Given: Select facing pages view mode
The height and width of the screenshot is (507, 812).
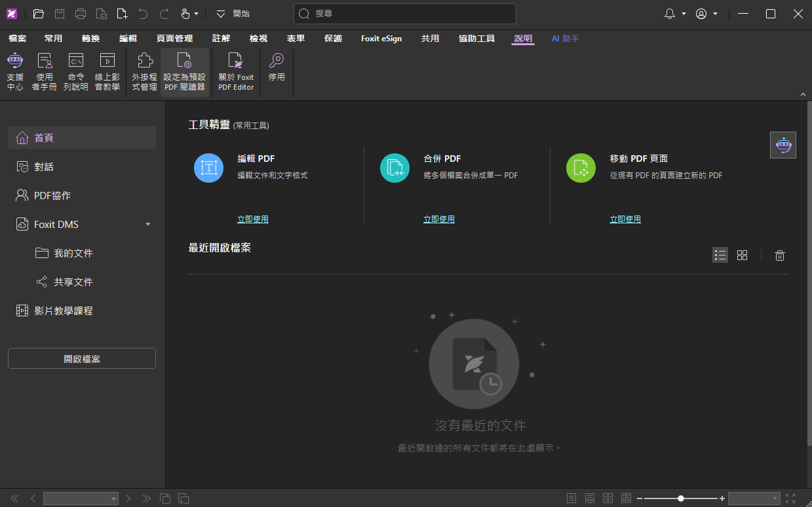Looking at the screenshot, I should (x=608, y=498).
